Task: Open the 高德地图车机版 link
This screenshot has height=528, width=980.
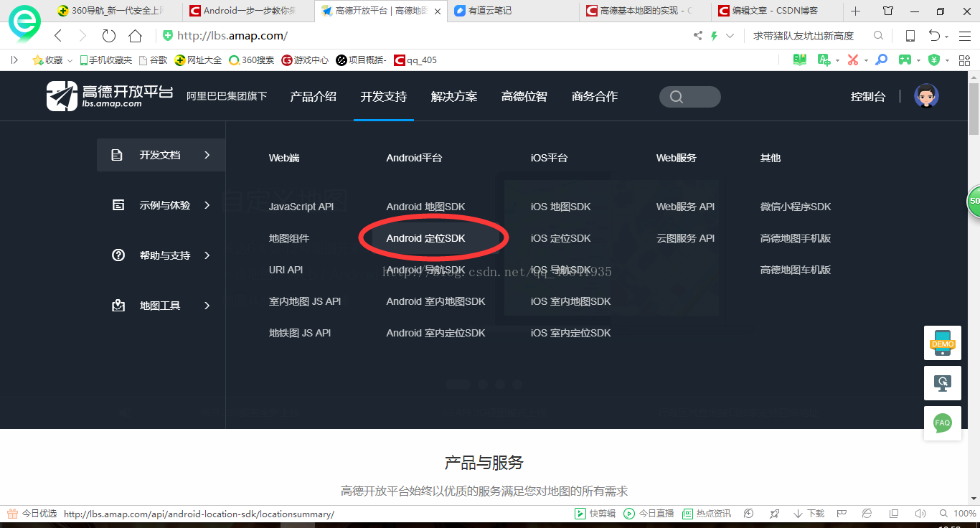Action: tap(796, 270)
